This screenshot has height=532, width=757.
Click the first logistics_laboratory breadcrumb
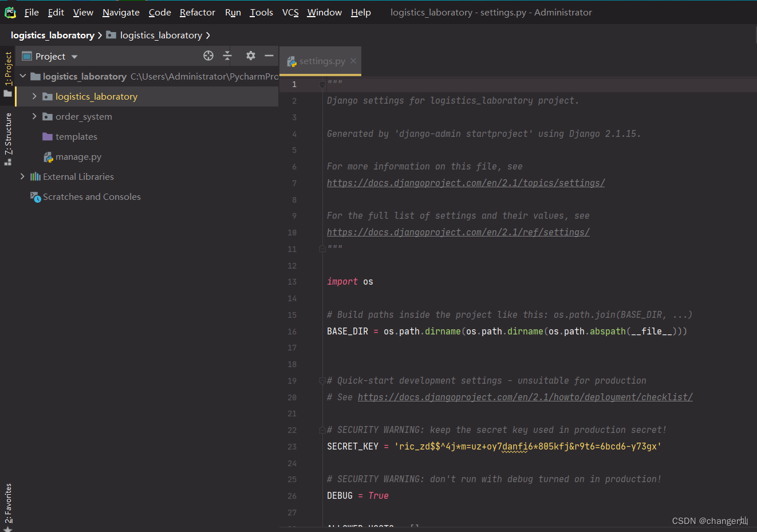pos(53,36)
